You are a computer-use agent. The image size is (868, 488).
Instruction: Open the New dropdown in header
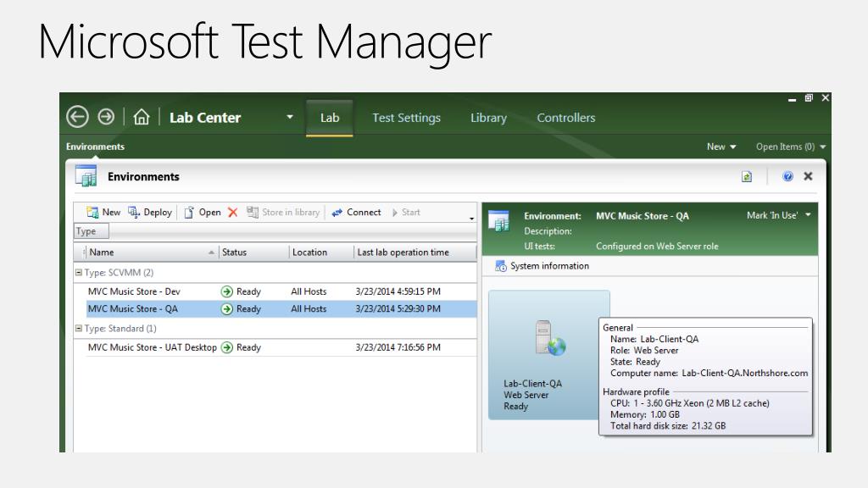pos(721,147)
